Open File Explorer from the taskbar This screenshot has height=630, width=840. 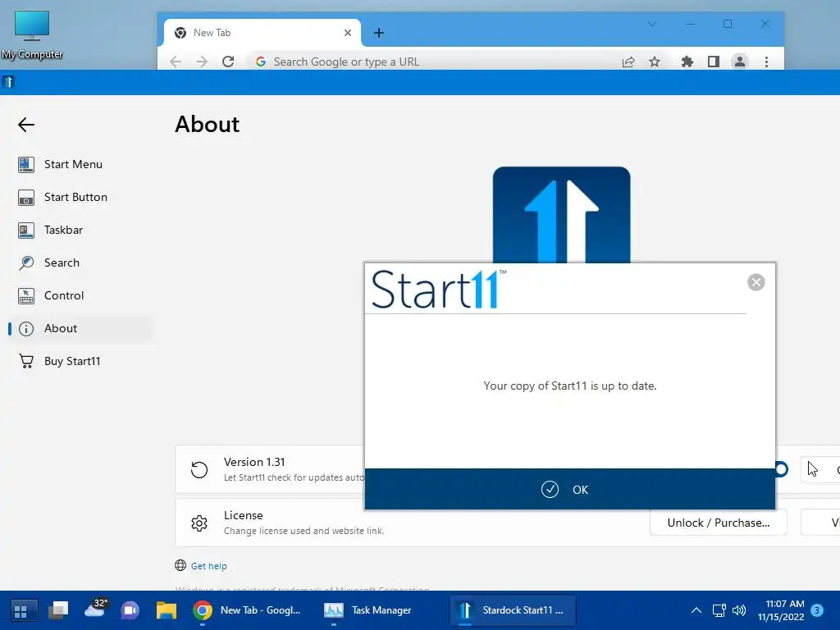pyautogui.click(x=166, y=610)
